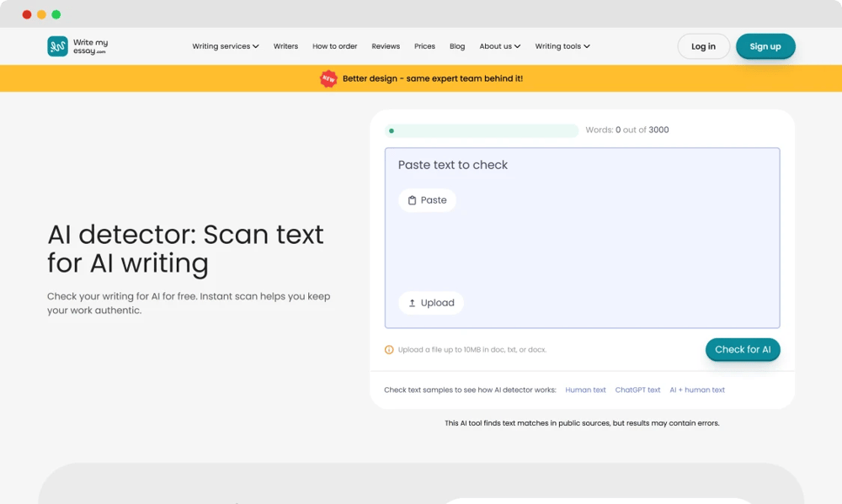
Task: Click the Paste clipboard icon
Action: pos(410,200)
